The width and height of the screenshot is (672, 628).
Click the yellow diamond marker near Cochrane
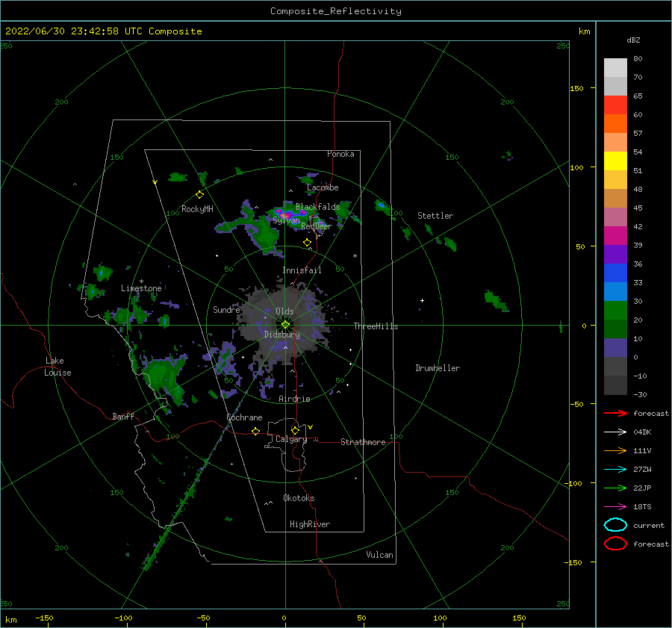pyautogui.click(x=256, y=431)
